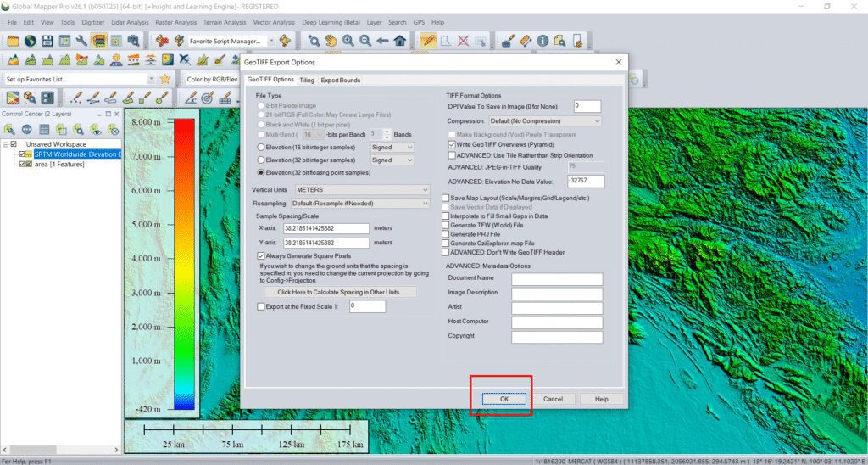Screen dimensions: 868x465
Task: Open the online data globe icon
Action: [x=30, y=41]
